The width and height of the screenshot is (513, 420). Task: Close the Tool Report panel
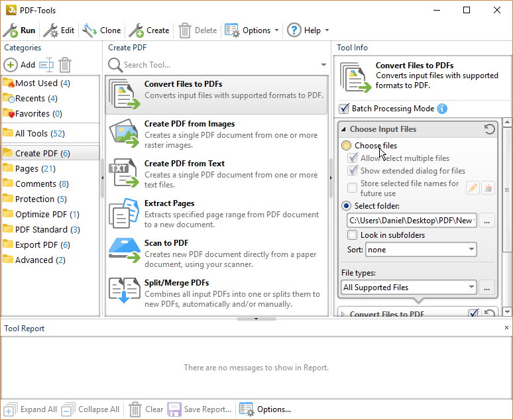[x=506, y=327]
